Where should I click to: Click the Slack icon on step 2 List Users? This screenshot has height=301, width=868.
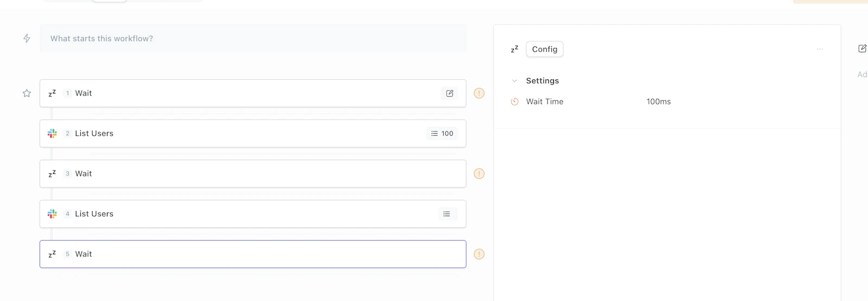coord(52,134)
